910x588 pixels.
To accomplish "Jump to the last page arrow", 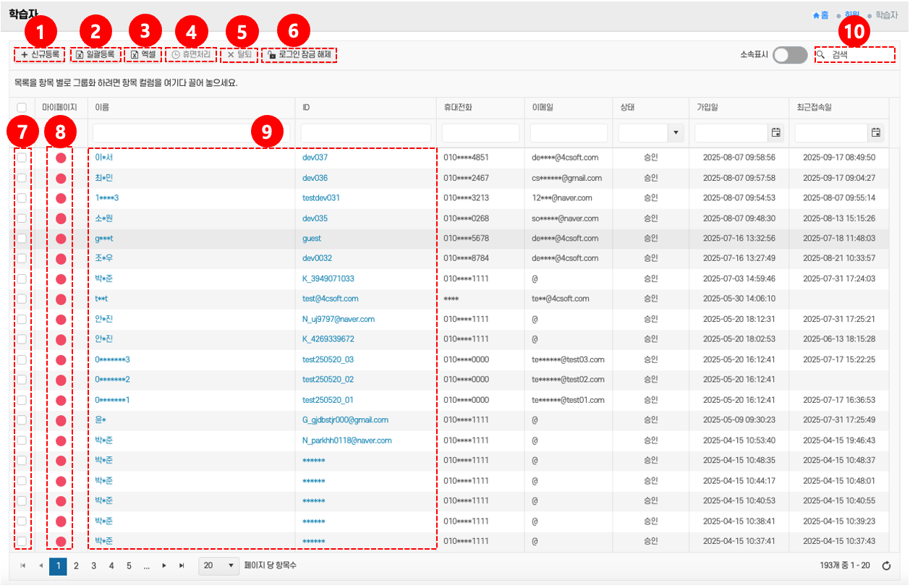I will tap(182, 566).
